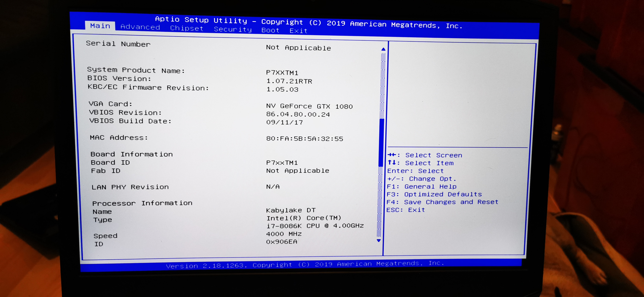Select the processor Speed label
Screen dimensions: 644x297
pos(106,236)
